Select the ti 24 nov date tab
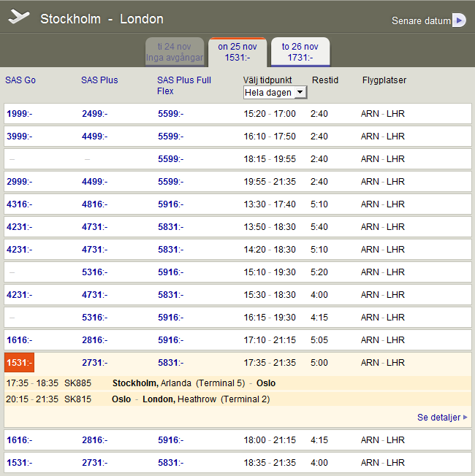Viewport: 475px width, 476px height. (174, 52)
